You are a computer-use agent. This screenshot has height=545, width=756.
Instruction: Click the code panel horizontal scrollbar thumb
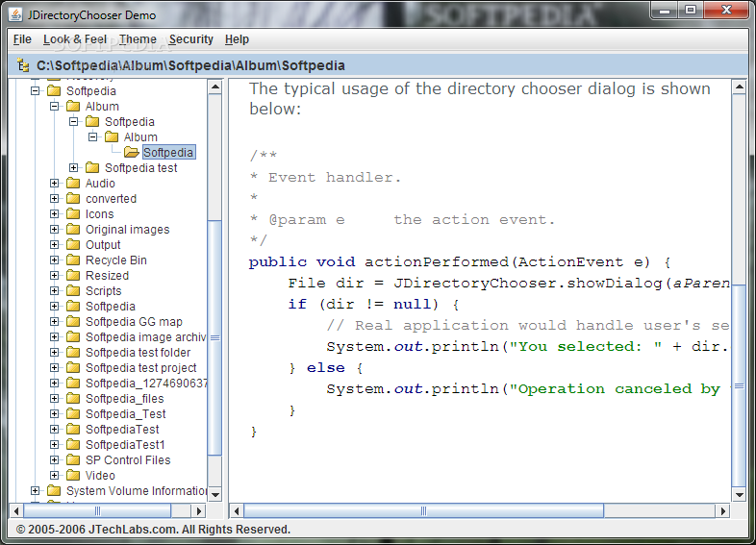424,510
